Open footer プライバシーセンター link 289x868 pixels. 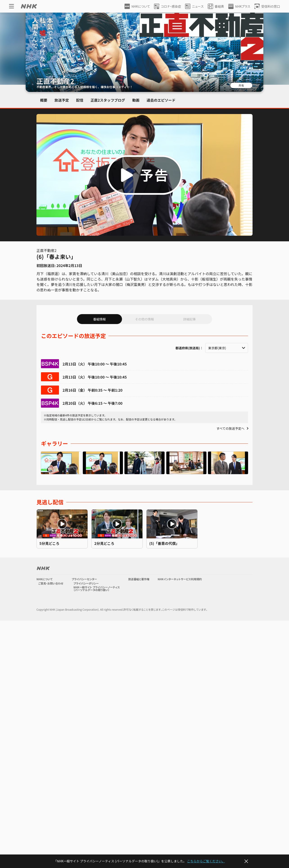84,579
